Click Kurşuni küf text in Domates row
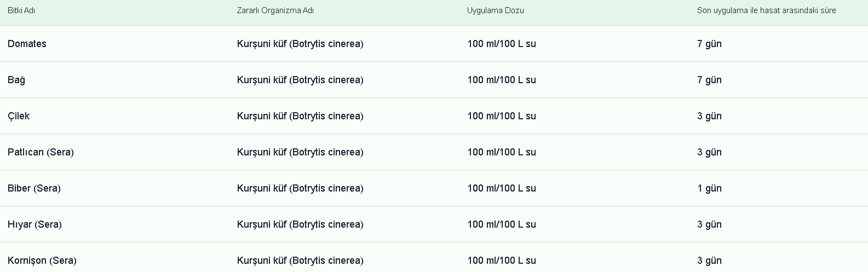868x272 pixels. 300,44
